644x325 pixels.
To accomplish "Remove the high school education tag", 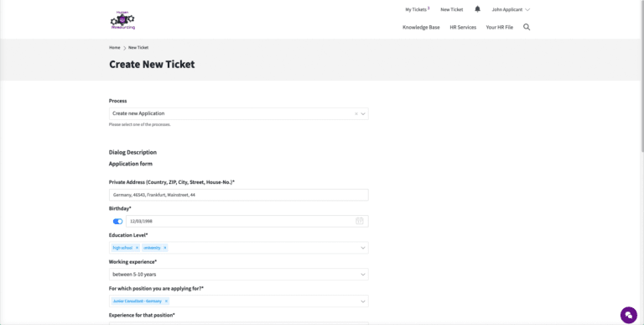I will click(x=138, y=248).
